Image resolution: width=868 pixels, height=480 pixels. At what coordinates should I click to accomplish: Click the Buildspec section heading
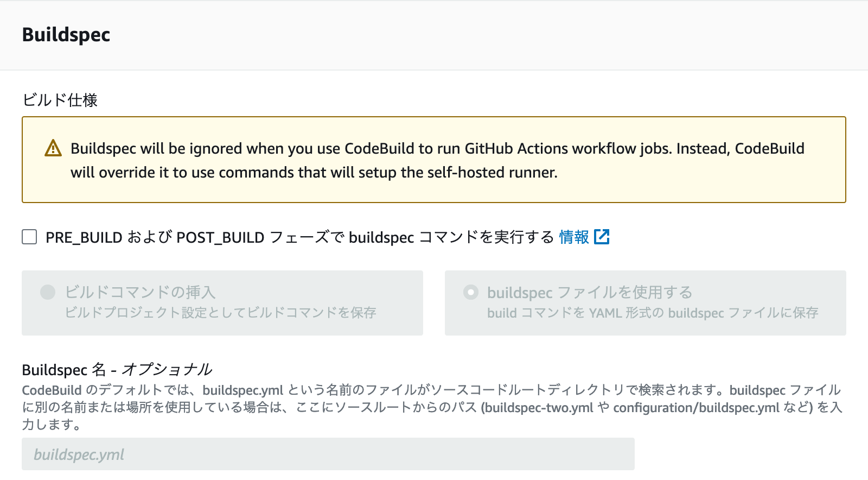65,35
